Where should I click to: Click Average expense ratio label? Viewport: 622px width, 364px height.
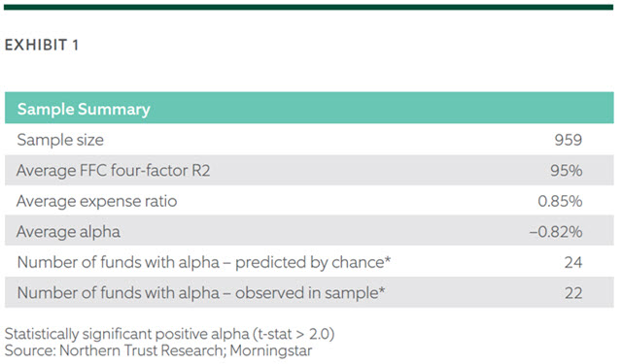click(x=97, y=201)
